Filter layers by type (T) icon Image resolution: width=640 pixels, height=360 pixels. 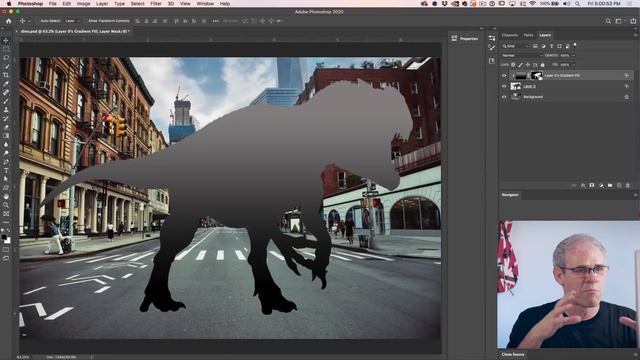[551, 46]
